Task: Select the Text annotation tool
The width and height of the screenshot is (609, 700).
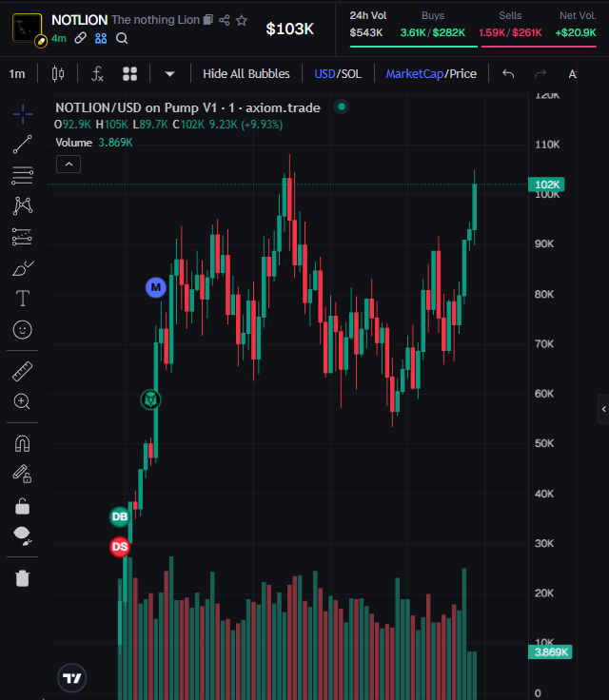Action: click(22, 299)
